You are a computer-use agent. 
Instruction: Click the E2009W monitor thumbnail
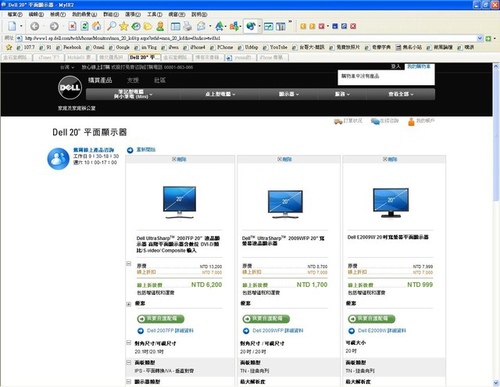pos(391,203)
